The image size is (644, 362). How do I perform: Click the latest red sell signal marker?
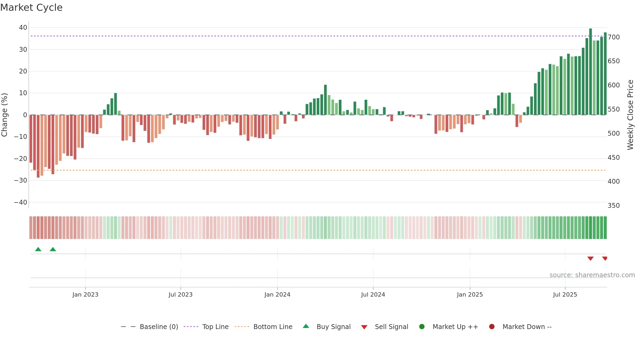pos(605,258)
